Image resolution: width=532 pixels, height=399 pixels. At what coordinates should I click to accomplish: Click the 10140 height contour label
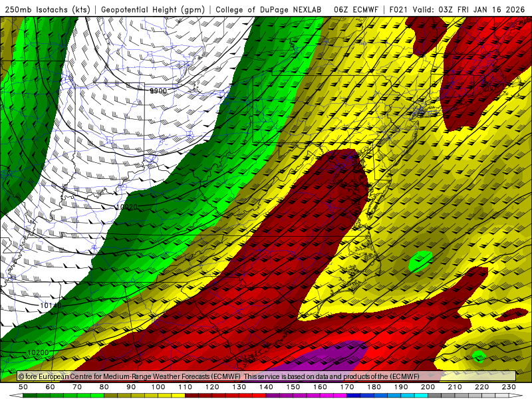51,305
